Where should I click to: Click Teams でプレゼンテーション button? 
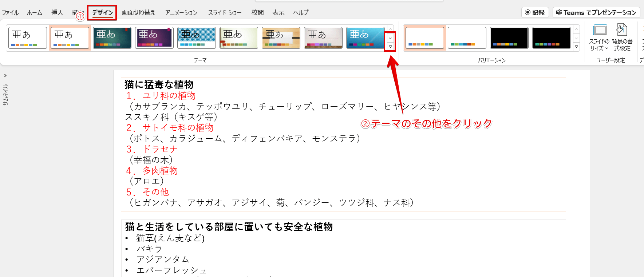click(x=596, y=12)
